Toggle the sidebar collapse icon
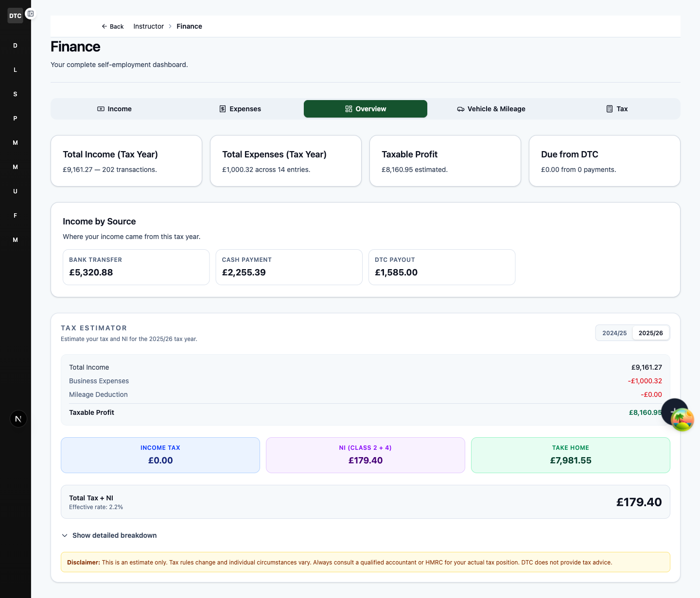700x598 pixels. tap(31, 14)
